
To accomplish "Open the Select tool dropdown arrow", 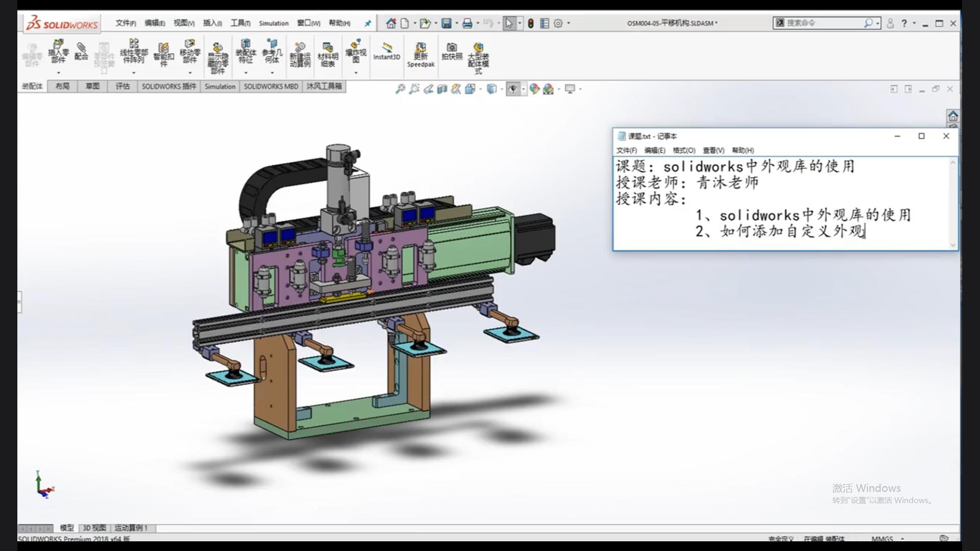I will pos(520,23).
